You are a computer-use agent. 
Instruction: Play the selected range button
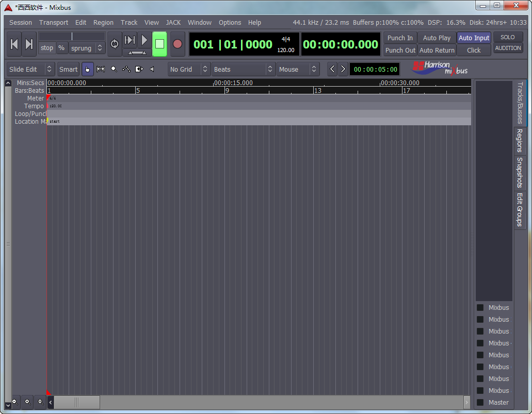(130, 40)
